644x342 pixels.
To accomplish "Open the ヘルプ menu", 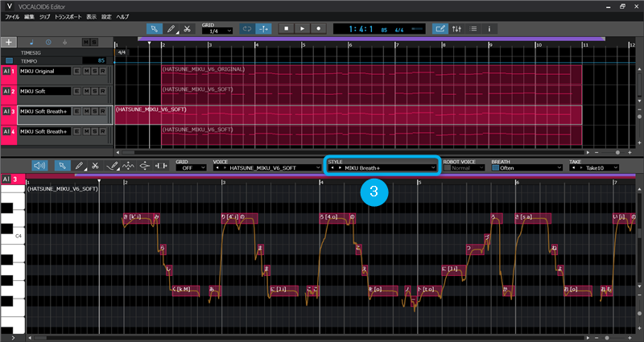I will click(x=122, y=17).
